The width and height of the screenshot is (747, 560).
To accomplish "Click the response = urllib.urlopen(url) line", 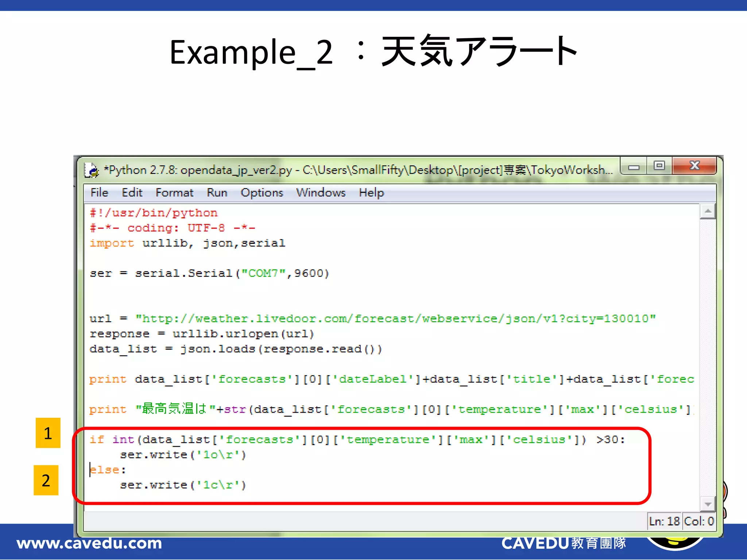I will 202,334.
